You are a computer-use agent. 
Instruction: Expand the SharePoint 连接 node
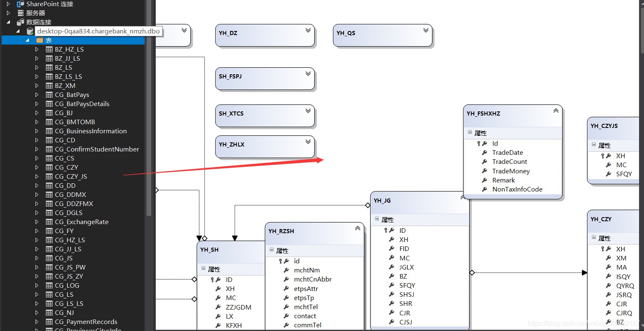[8, 4]
